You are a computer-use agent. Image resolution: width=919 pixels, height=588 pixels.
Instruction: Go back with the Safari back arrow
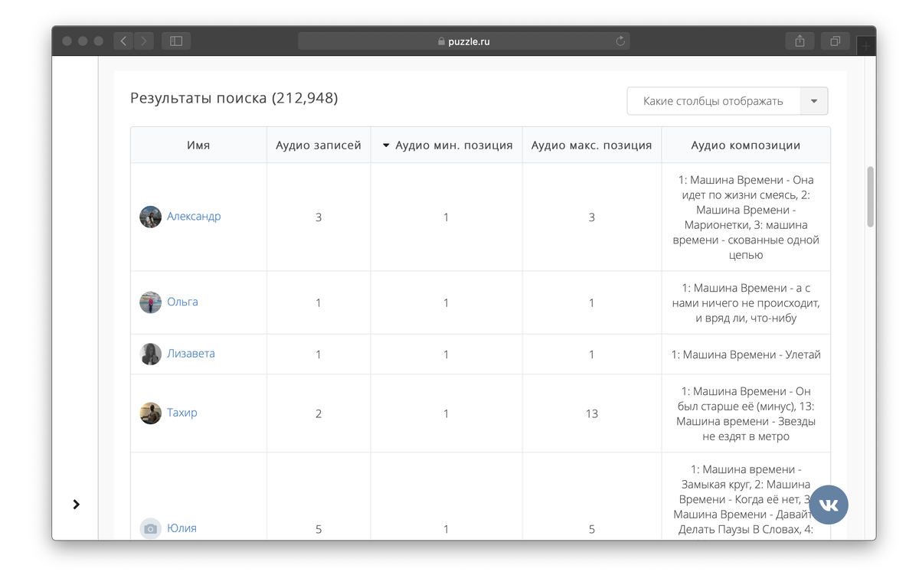[124, 41]
